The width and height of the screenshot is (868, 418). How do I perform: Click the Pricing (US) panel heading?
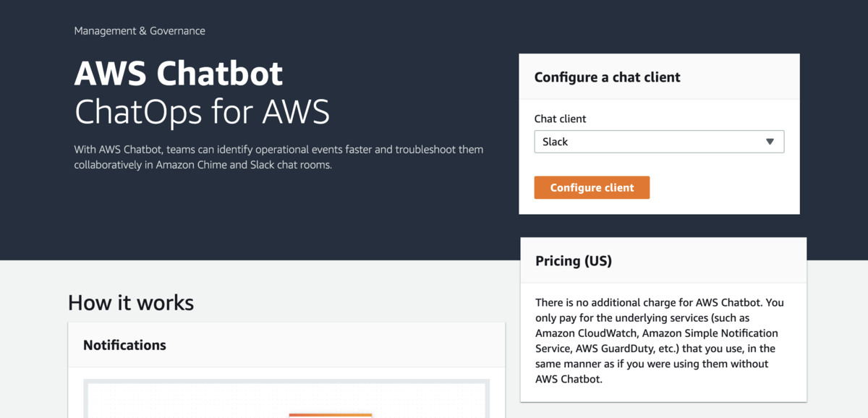click(x=574, y=261)
